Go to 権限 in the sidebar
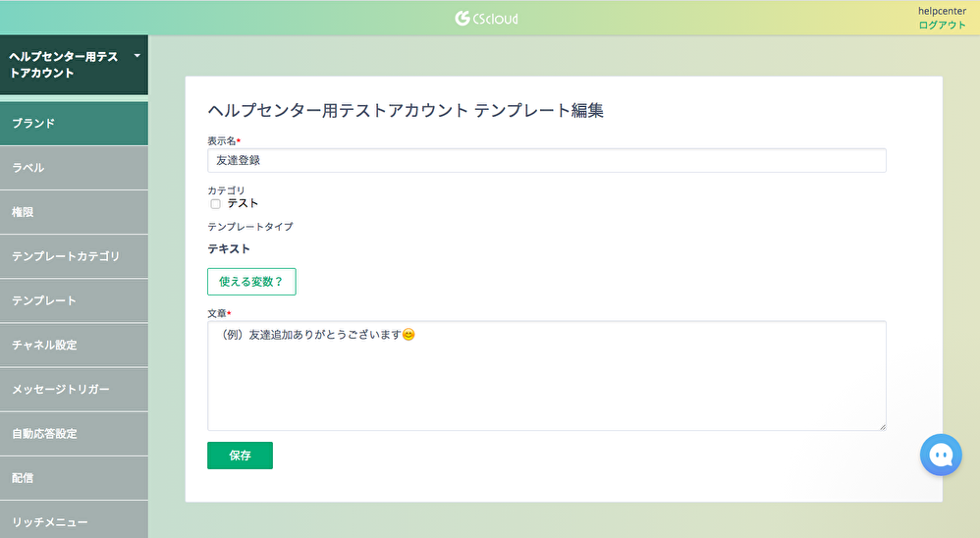 point(74,212)
